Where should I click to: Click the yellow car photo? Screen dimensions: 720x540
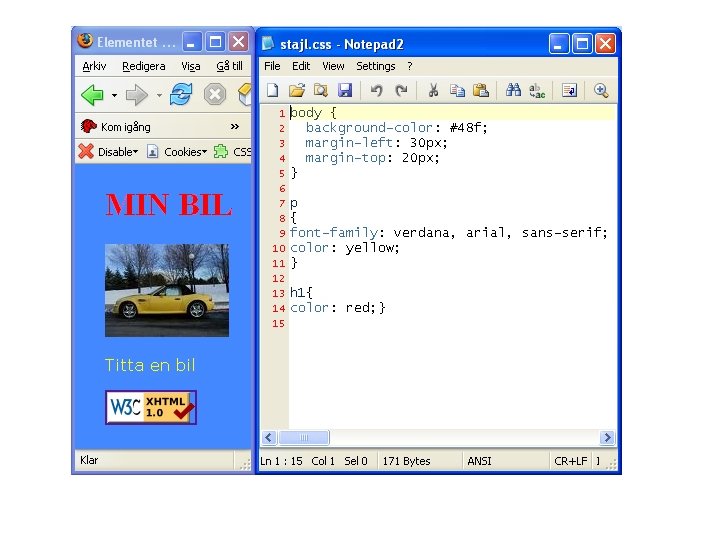tap(167, 290)
